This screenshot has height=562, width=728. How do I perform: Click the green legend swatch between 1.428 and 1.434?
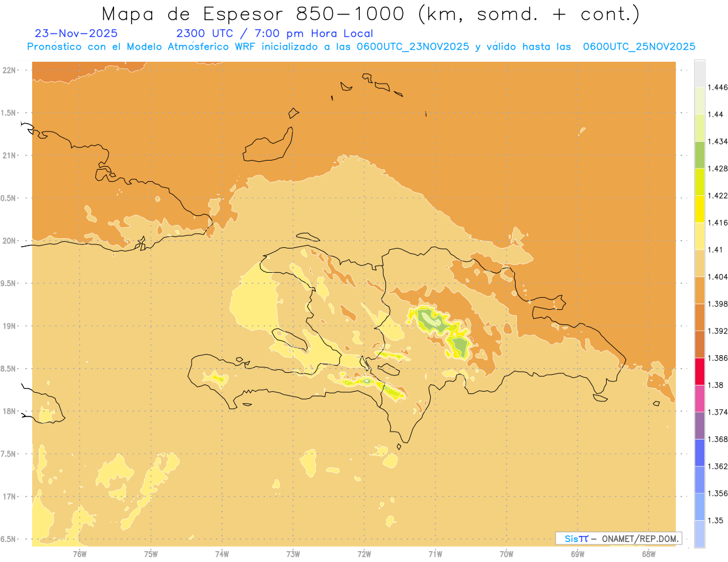pyautogui.click(x=699, y=155)
